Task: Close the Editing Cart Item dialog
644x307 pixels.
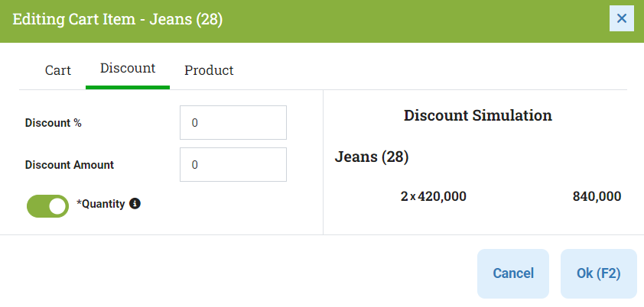Action: (621, 18)
